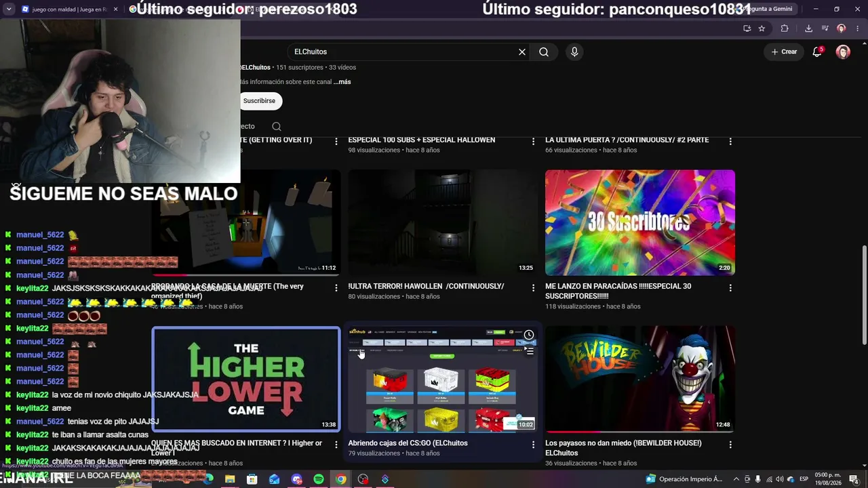This screenshot has height=488, width=868.
Task: Click the YouTube search magnifier button
Action: [x=544, y=52]
